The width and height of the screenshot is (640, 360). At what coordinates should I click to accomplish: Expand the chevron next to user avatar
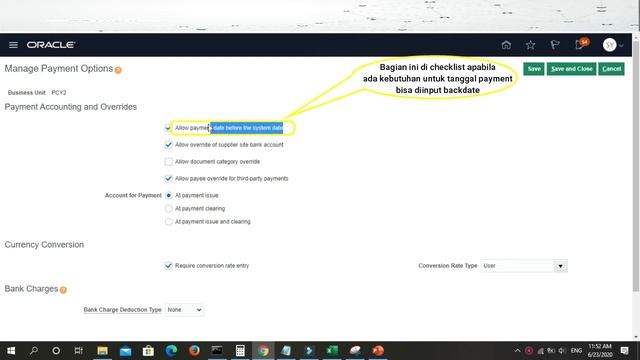[621, 45]
